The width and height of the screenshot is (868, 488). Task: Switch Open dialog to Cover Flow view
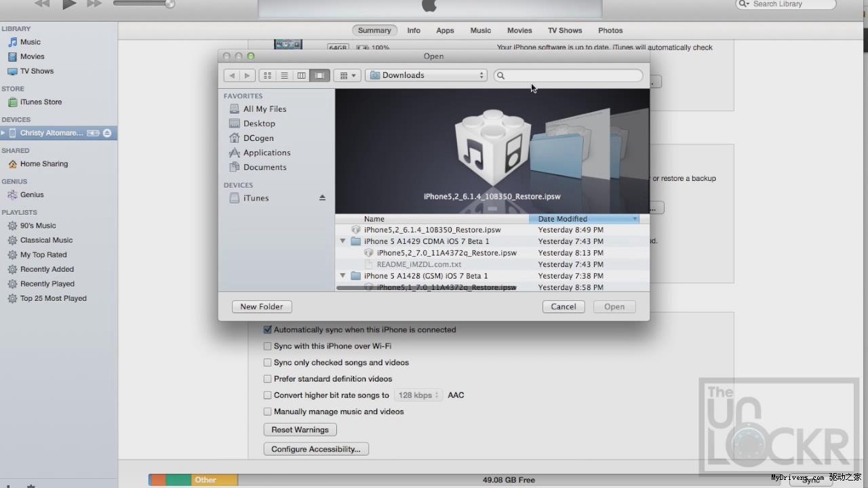click(319, 75)
